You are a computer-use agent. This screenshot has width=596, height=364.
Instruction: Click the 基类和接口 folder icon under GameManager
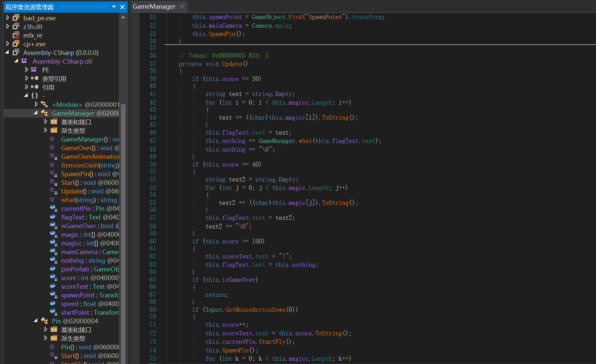54,122
